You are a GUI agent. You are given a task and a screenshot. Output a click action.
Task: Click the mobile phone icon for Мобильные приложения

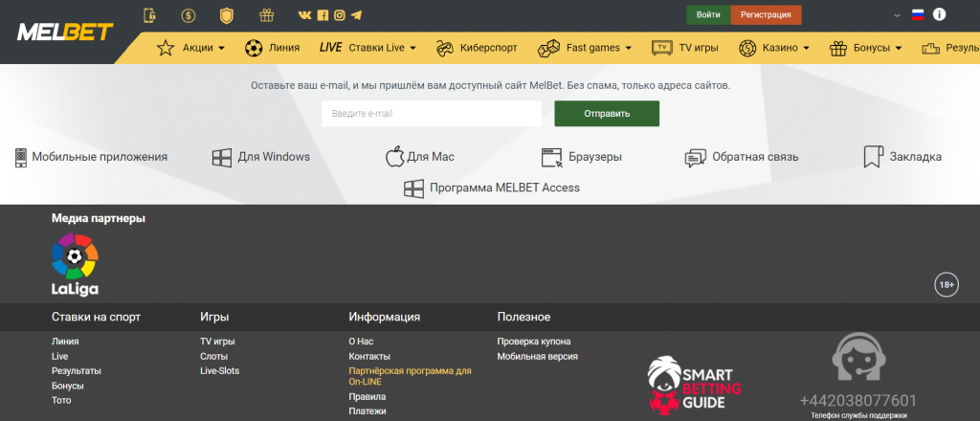(x=21, y=158)
